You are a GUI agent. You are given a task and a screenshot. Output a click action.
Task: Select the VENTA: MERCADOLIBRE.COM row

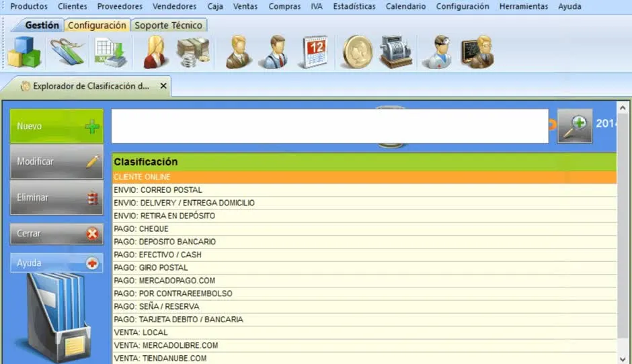click(x=364, y=345)
